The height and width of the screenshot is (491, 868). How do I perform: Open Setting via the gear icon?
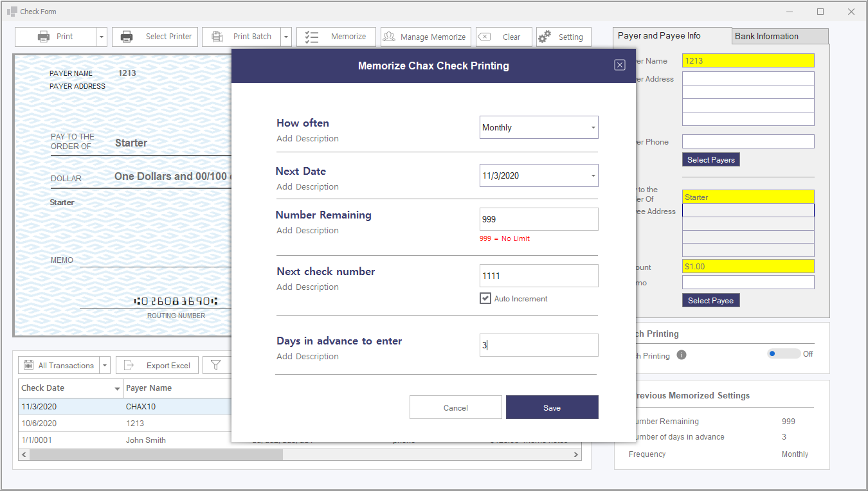pos(545,37)
